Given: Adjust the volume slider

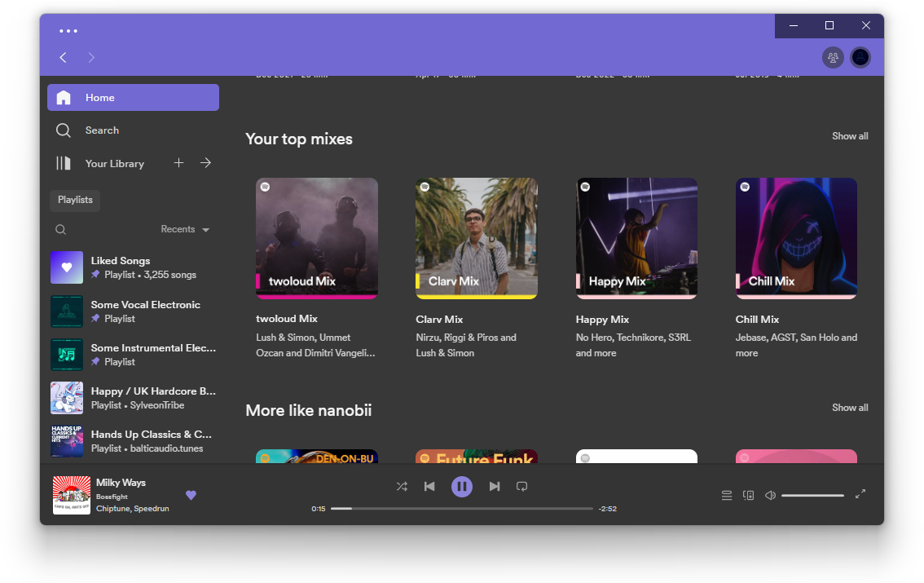Looking at the screenshot, I should [812, 496].
